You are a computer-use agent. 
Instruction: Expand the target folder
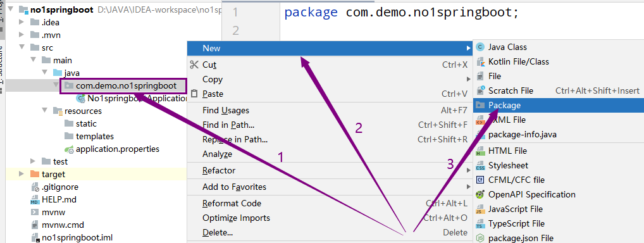click(22, 174)
